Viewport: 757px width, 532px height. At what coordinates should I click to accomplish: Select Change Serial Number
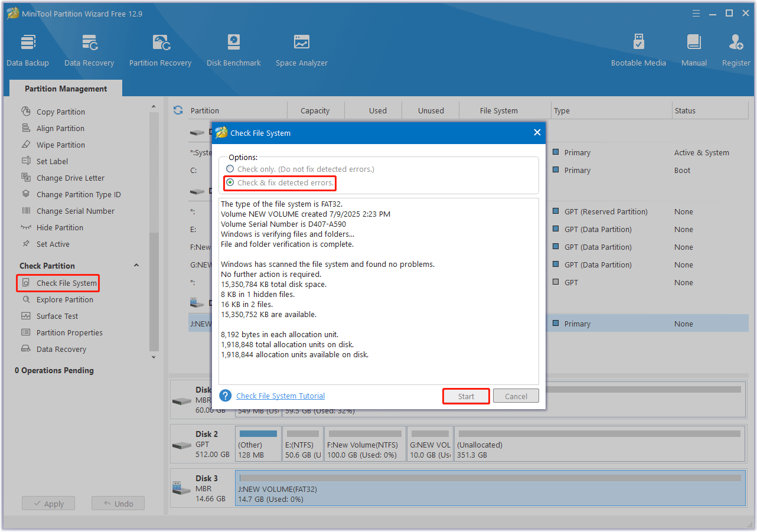[76, 211]
